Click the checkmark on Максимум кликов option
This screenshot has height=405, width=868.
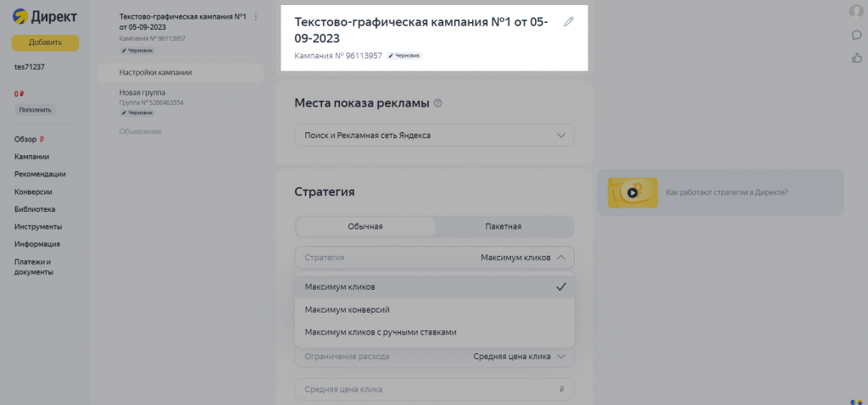(561, 286)
